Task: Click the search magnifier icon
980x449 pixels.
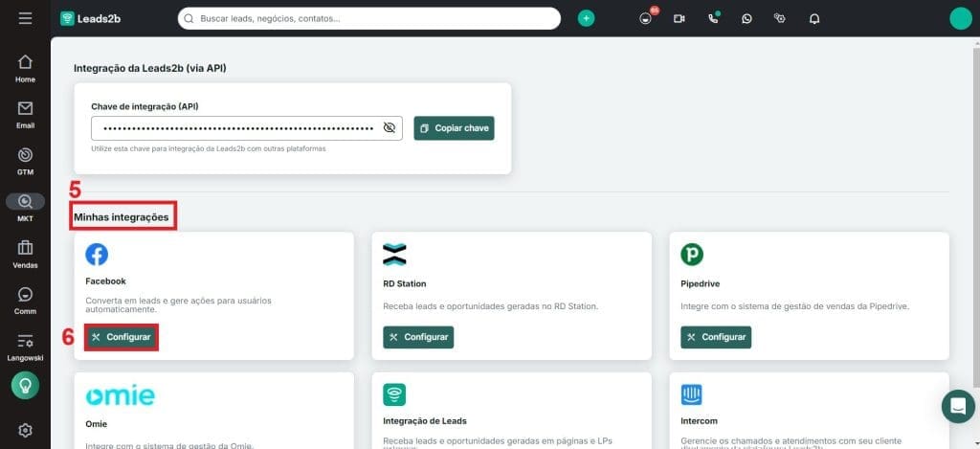Action: (x=189, y=19)
